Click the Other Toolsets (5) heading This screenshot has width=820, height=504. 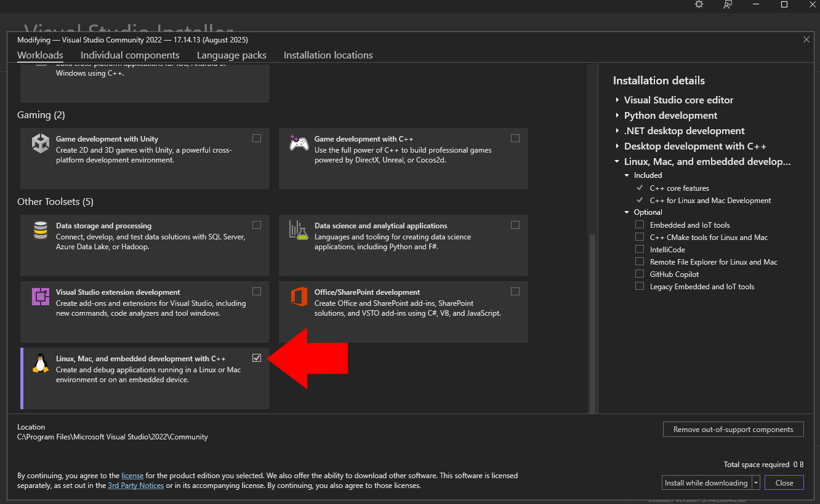pos(55,202)
